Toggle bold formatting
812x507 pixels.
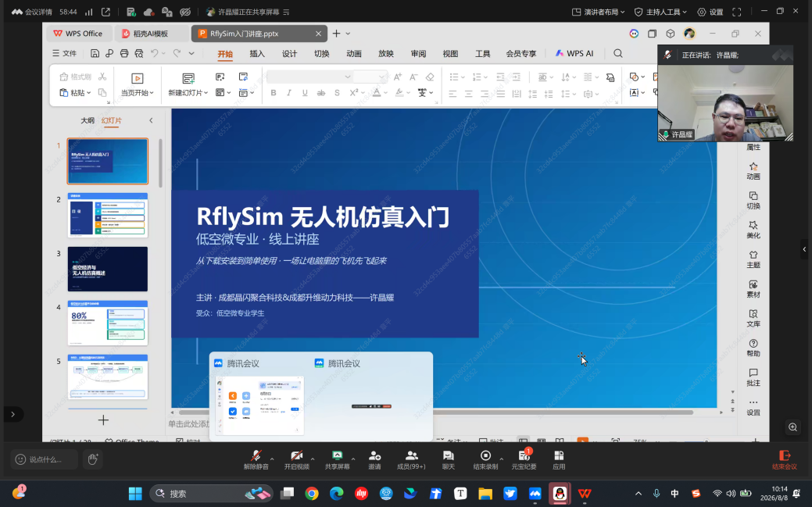pos(274,93)
